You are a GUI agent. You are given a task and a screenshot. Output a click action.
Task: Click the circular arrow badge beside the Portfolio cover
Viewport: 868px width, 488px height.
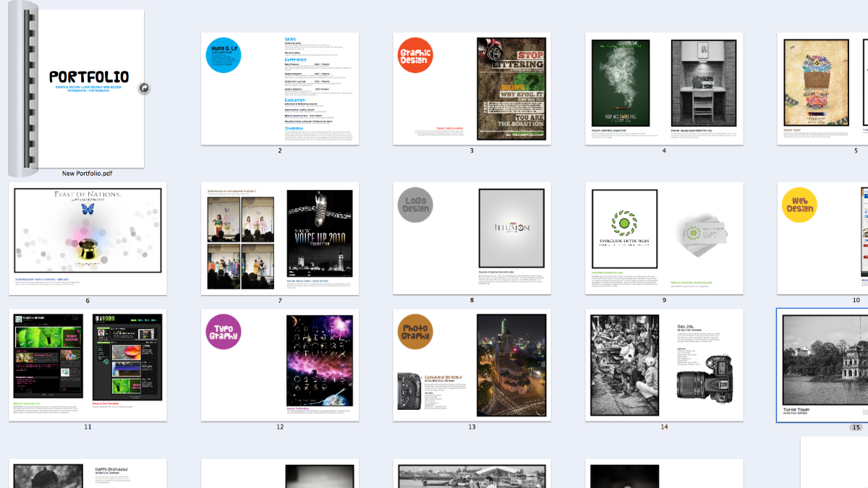143,88
